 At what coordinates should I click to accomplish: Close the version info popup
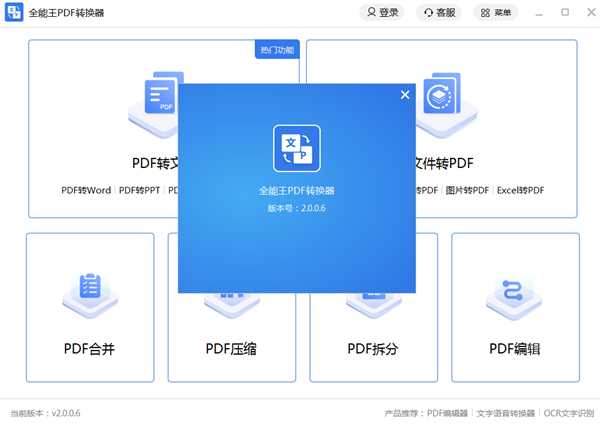tap(405, 95)
